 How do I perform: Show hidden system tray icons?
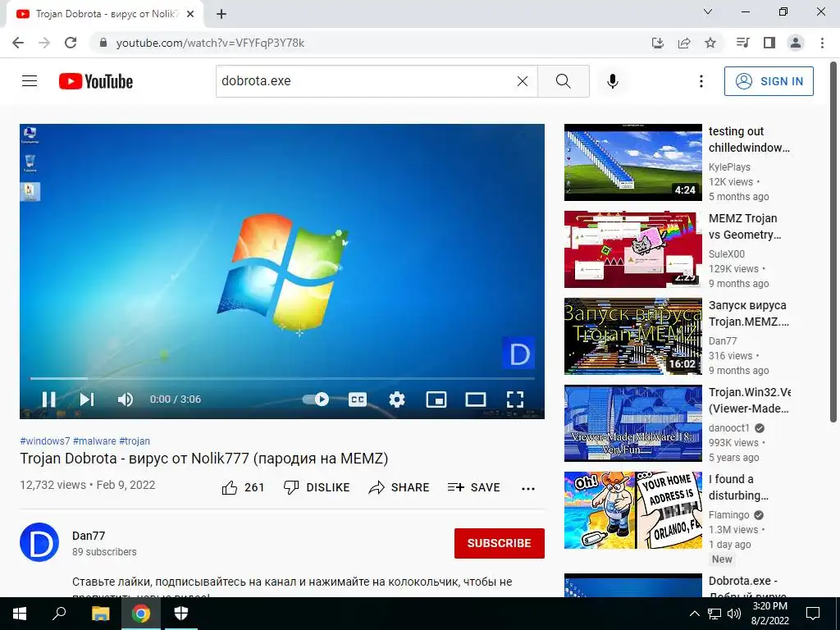tap(694, 614)
